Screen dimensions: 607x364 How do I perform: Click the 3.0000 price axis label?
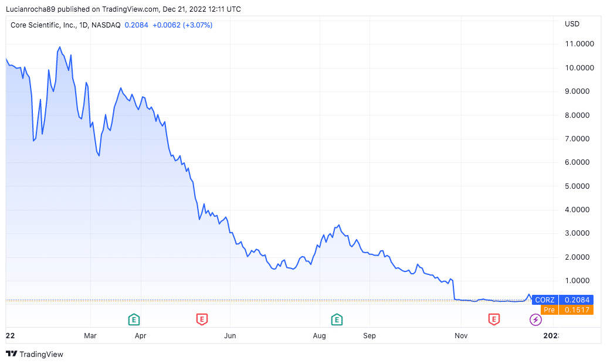coord(577,233)
